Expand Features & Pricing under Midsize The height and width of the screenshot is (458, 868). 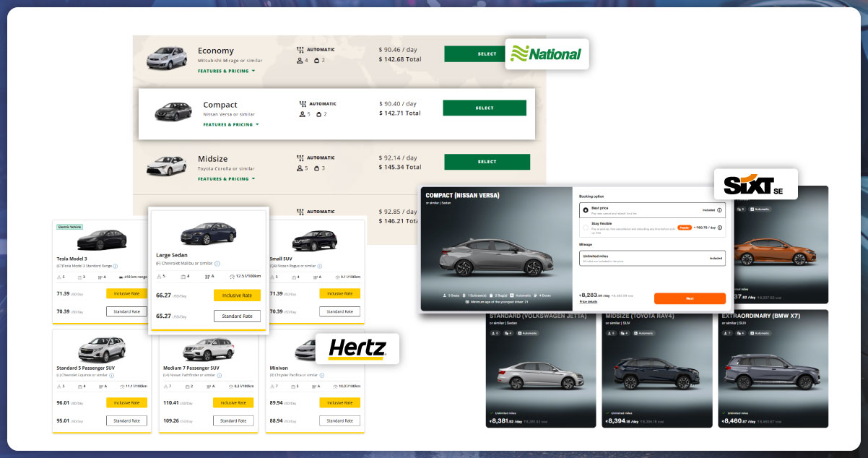point(227,178)
